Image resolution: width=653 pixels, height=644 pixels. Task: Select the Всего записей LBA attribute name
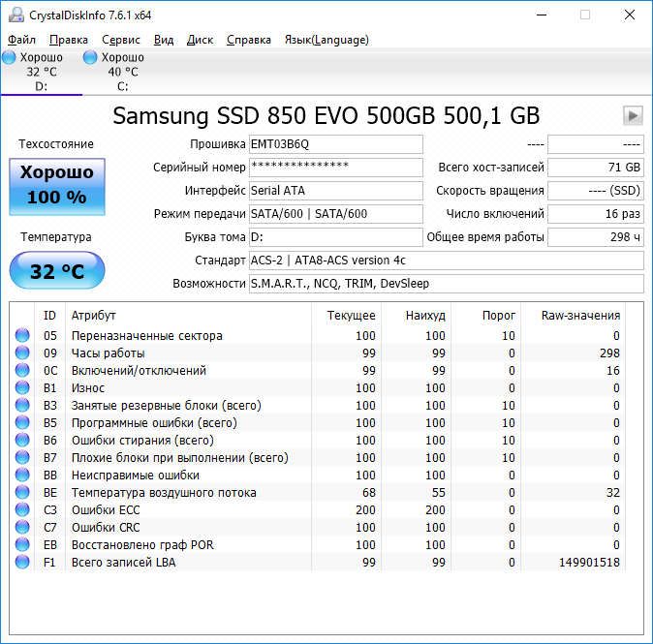pos(123,563)
